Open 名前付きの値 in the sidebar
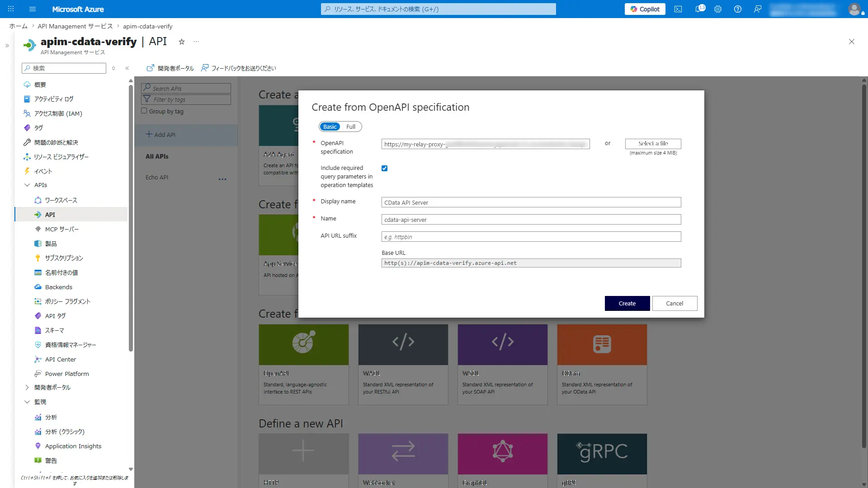The width and height of the screenshot is (868, 488). [61, 272]
